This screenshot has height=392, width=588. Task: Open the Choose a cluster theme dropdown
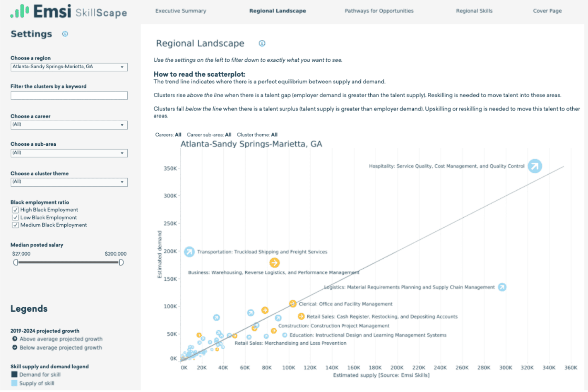coord(69,182)
